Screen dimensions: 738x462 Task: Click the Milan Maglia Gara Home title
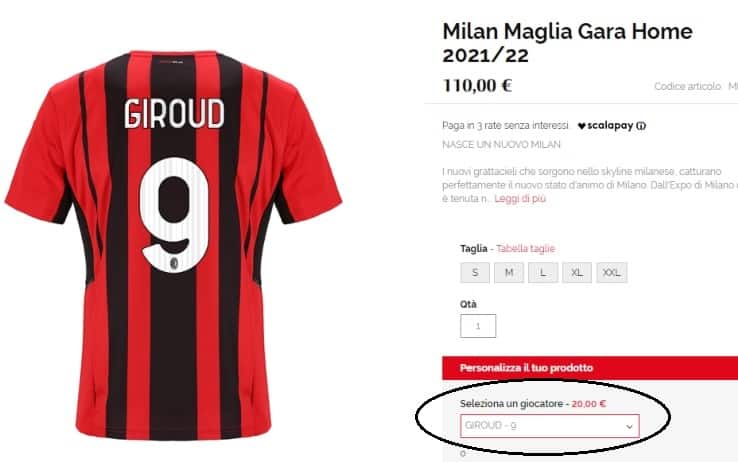pyautogui.click(x=567, y=43)
